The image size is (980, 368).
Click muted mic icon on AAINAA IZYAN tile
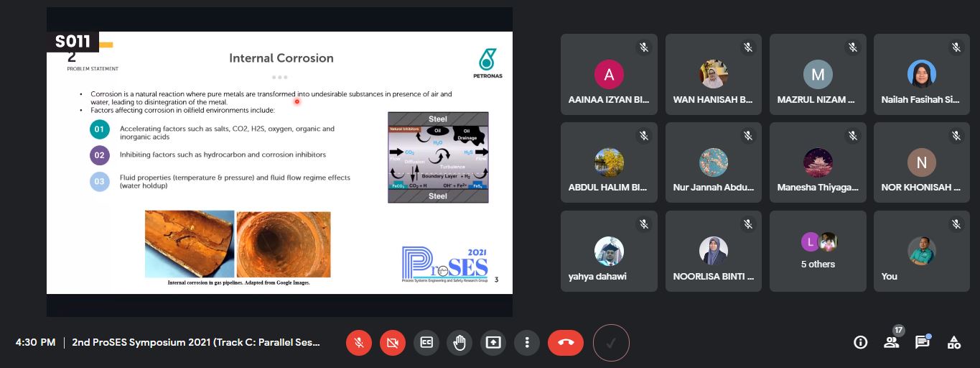(x=644, y=47)
